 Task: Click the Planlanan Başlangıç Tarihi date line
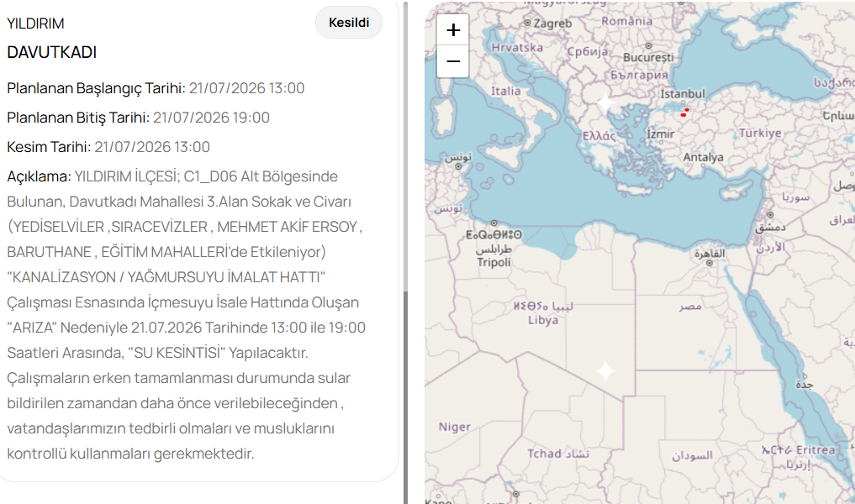(x=156, y=88)
